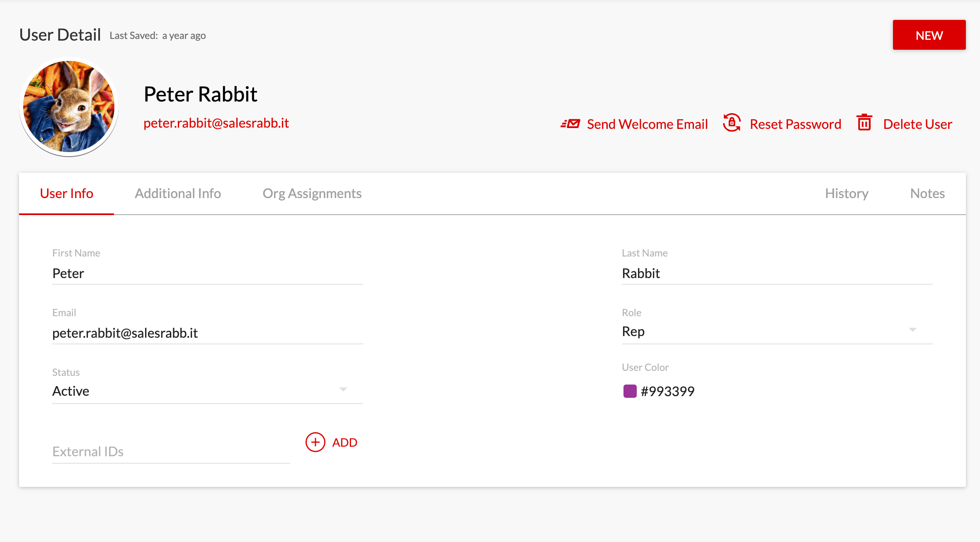Open the Org Assignments tab
Image resolution: width=980 pixels, height=542 pixels.
312,193
